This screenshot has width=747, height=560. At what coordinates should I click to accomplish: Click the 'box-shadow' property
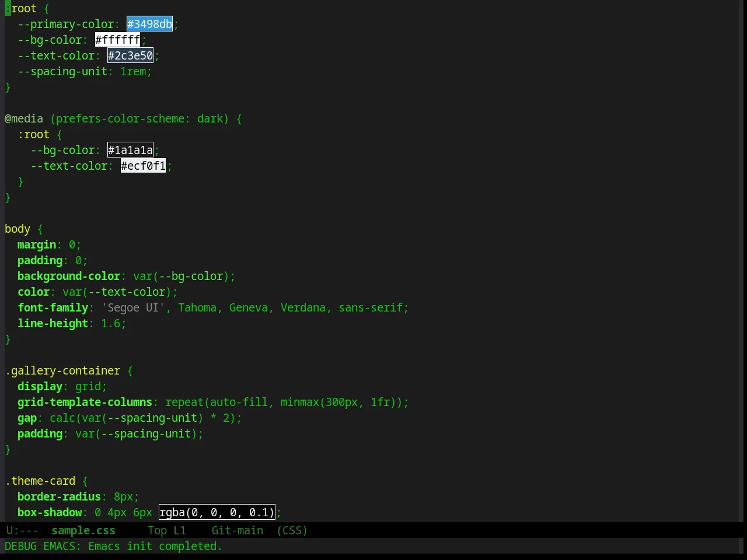pos(50,512)
